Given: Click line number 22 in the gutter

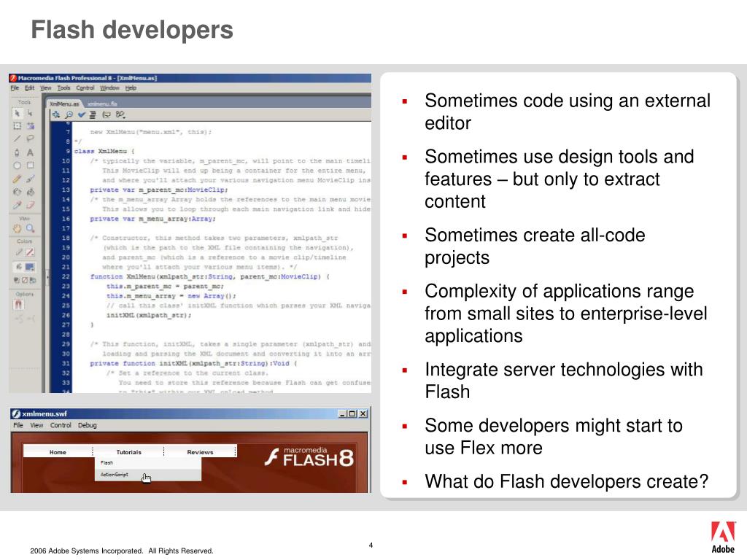Looking at the screenshot, I should [x=66, y=276].
